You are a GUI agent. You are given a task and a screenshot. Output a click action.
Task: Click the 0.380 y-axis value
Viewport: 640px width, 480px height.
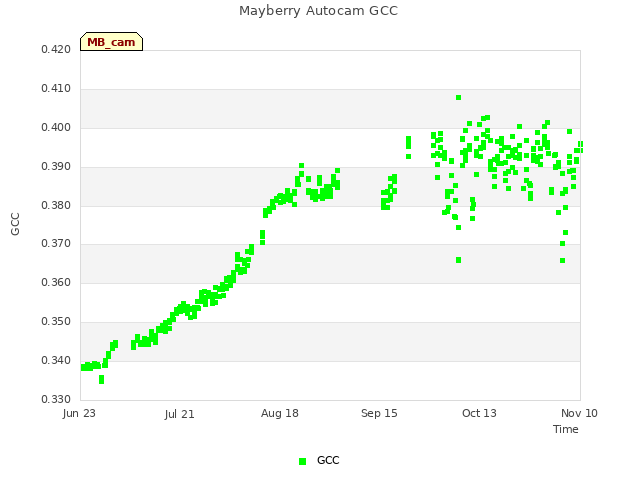click(56, 205)
